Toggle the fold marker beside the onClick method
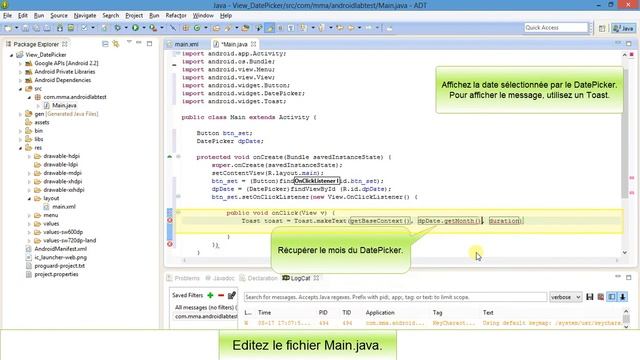Screen dimensions: 640x360 pos(178,212)
